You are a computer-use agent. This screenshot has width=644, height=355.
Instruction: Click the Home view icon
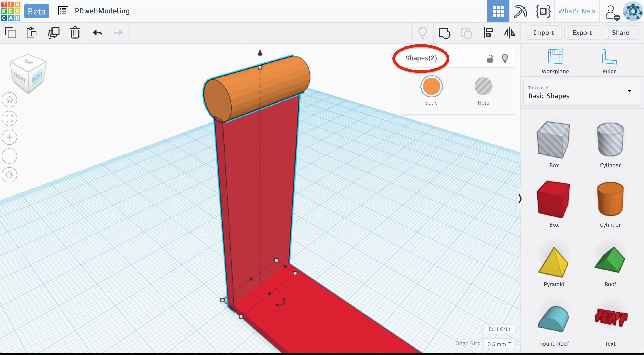pos(9,100)
